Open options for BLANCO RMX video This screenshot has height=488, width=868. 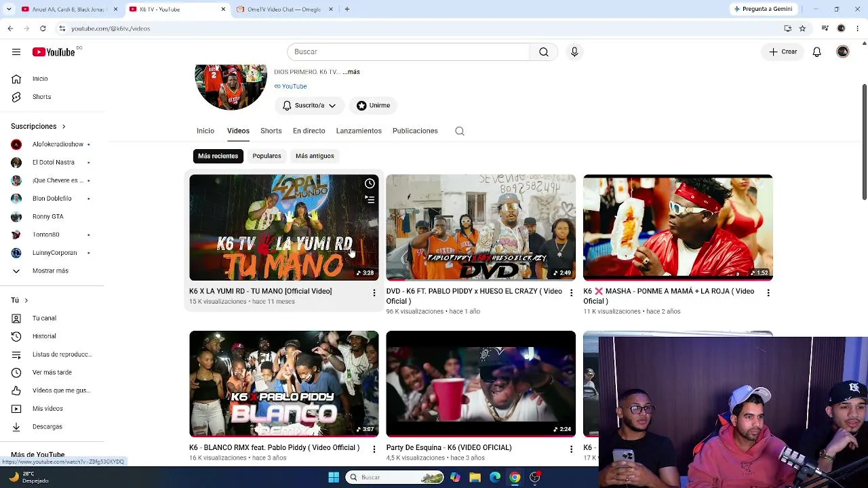click(x=374, y=449)
